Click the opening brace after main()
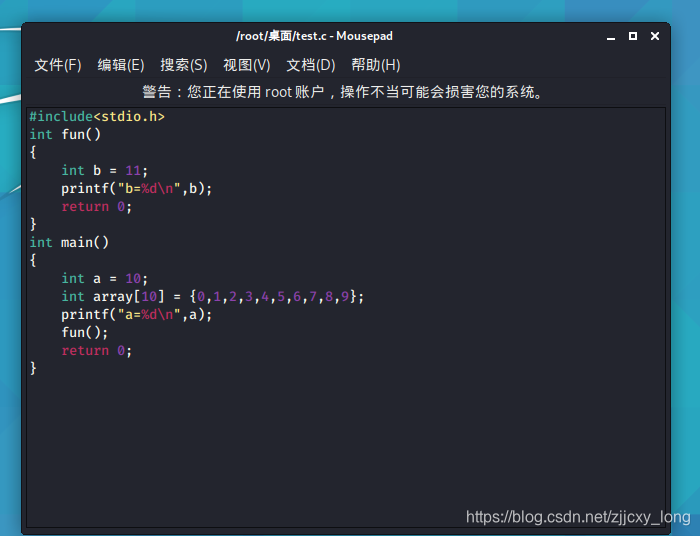 [x=33, y=260]
